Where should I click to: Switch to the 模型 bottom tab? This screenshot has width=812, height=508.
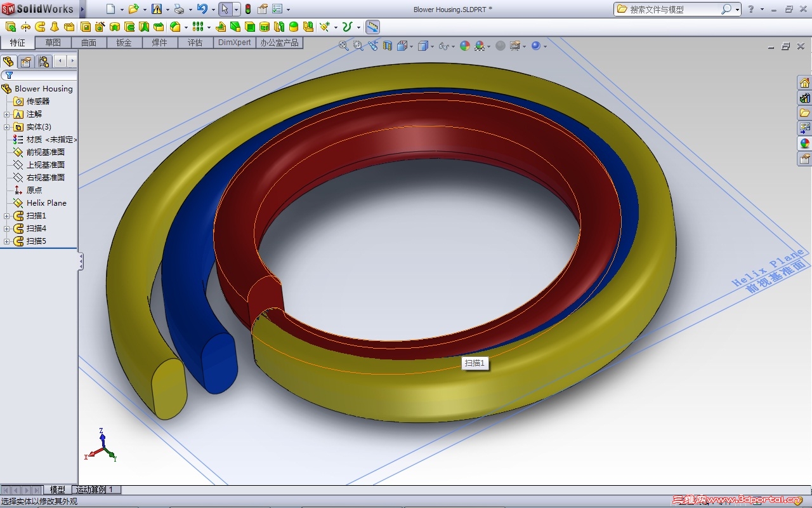pos(58,490)
